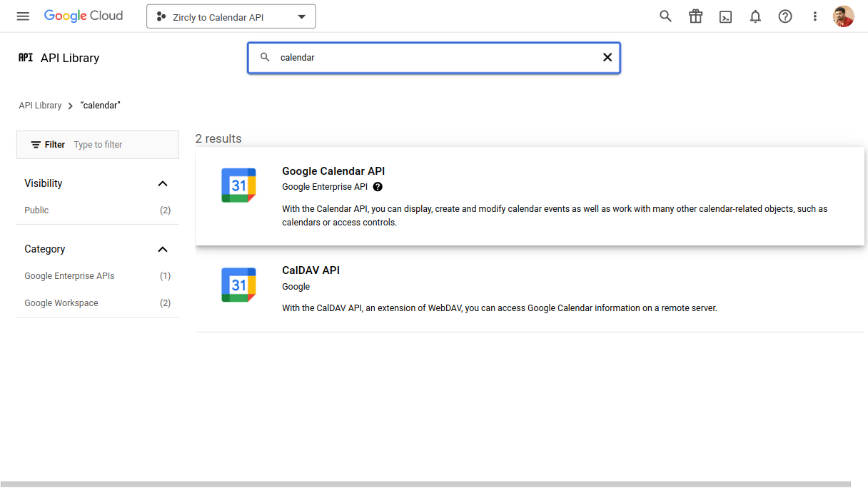Screen dimensions: 868x488
Task: Open the CalDAV API result
Action: (311, 270)
